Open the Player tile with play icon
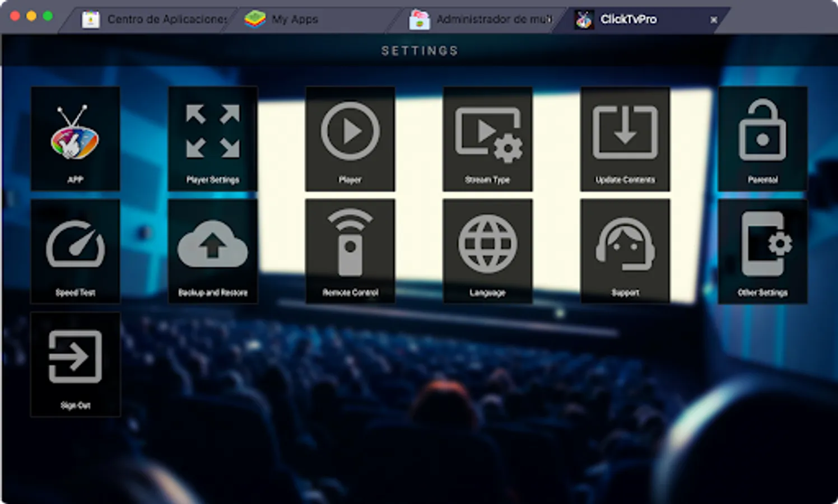Image resolution: width=838 pixels, height=504 pixels. click(x=350, y=138)
